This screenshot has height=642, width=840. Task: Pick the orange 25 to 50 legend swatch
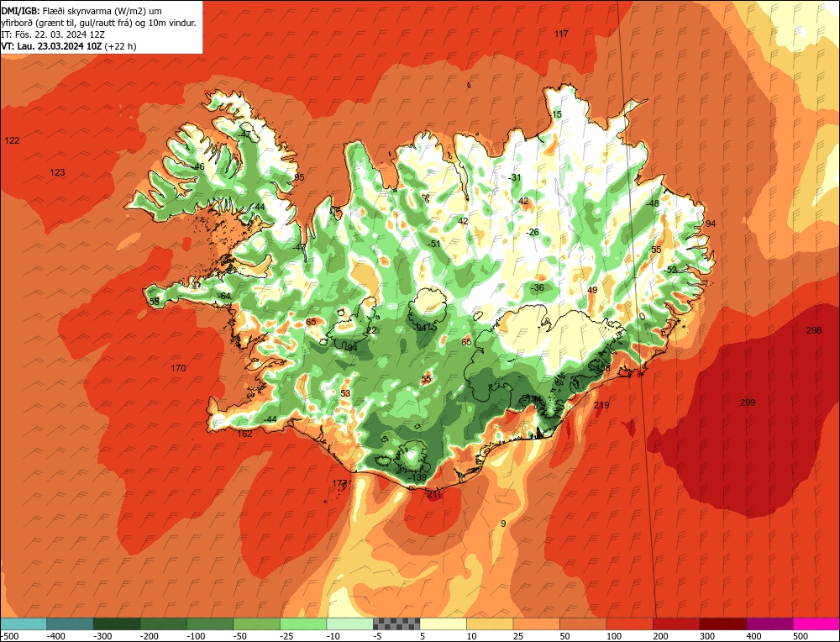[536, 624]
